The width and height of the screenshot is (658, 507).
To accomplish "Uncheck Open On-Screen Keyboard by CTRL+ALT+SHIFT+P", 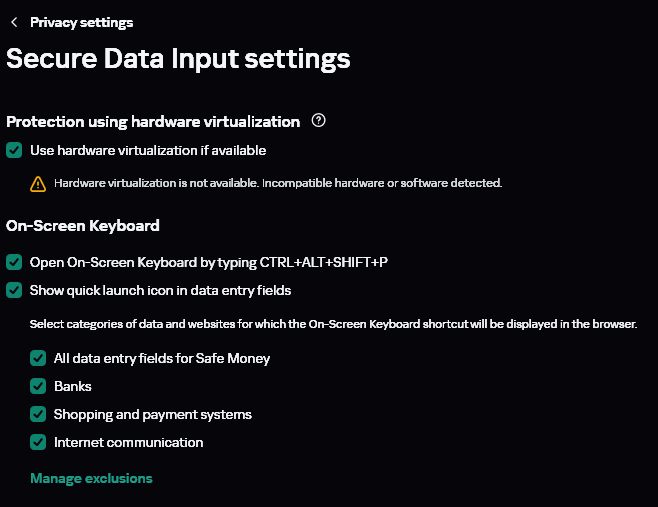I will pyautogui.click(x=14, y=262).
